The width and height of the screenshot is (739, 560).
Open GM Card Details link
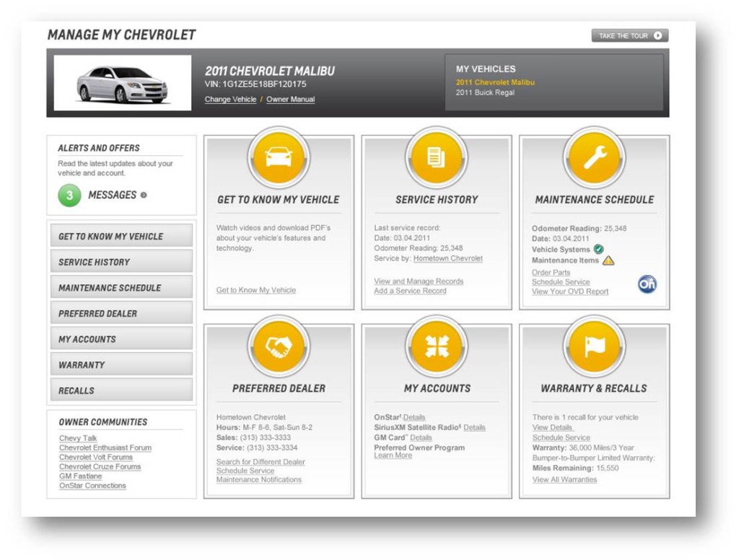tap(421, 437)
